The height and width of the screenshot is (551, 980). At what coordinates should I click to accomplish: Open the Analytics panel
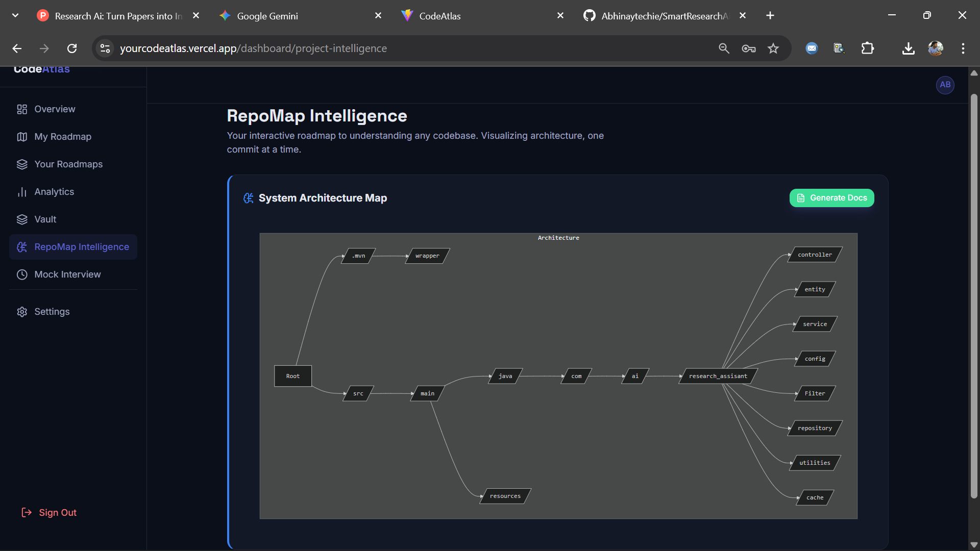54,191
